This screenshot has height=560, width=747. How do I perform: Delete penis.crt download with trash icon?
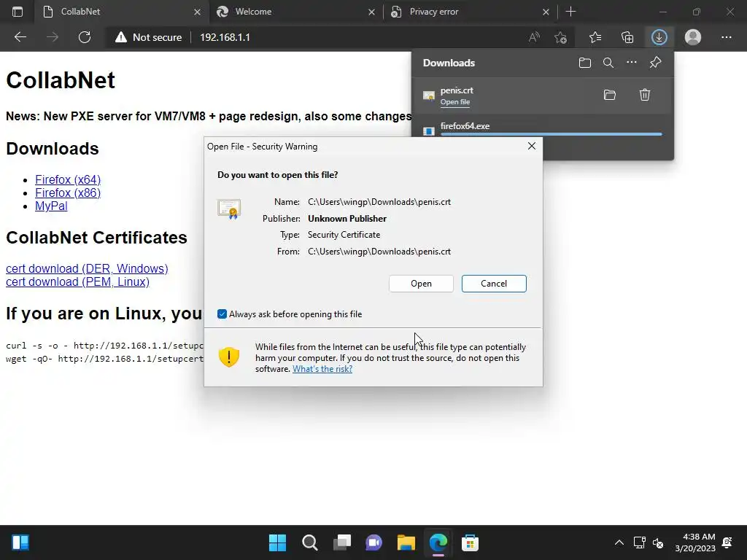point(645,95)
